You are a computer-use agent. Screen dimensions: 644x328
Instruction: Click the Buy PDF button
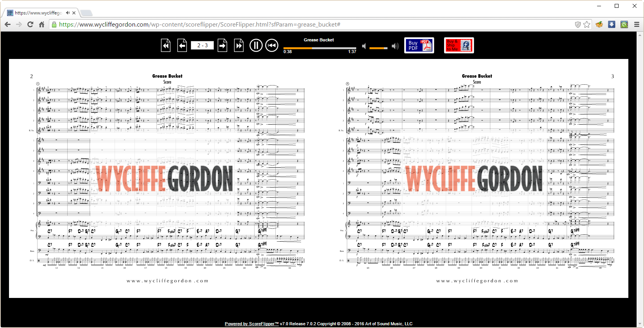[x=419, y=45]
